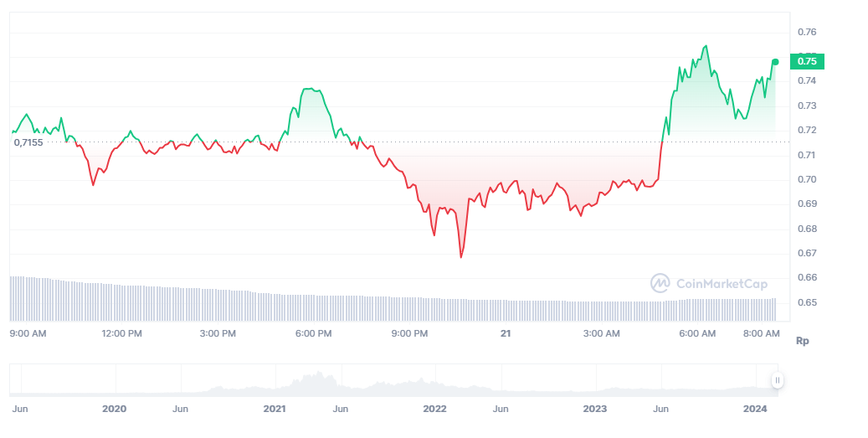Click the 0.65 price axis label
Viewport: 868px width, 438px height.
(x=807, y=302)
